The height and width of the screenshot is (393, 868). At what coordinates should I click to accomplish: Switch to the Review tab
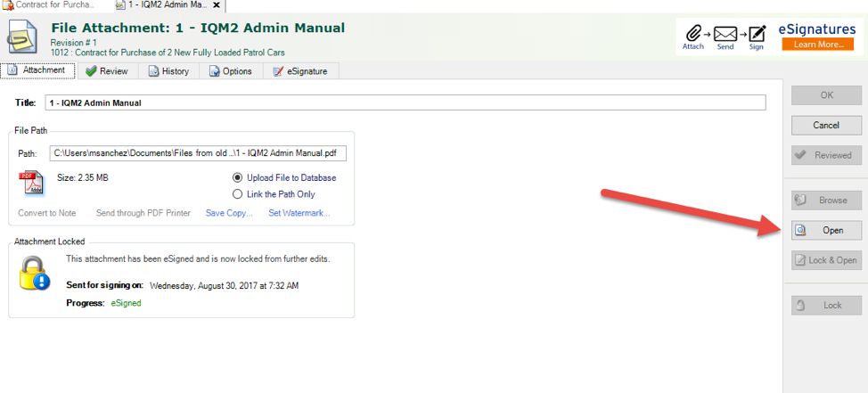106,71
